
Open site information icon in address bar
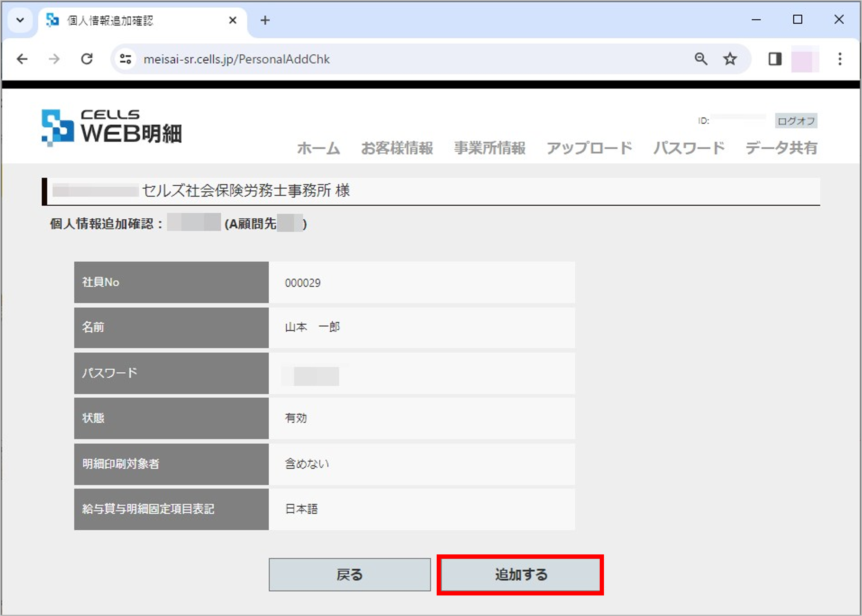(x=126, y=59)
